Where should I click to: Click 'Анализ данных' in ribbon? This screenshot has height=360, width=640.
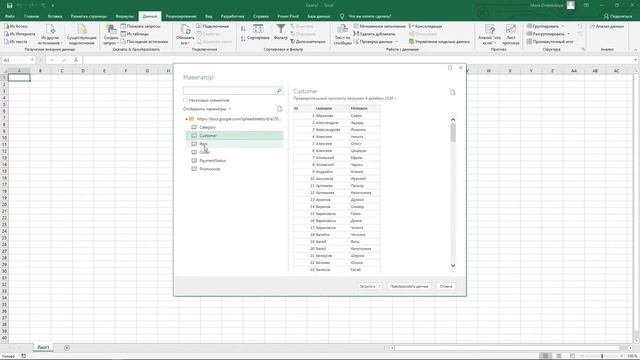point(607,26)
